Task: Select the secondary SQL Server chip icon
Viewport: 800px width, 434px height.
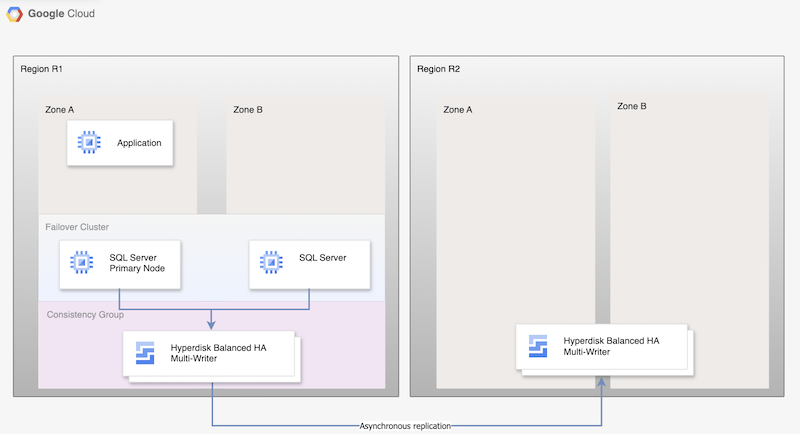Action: click(270, 263)
